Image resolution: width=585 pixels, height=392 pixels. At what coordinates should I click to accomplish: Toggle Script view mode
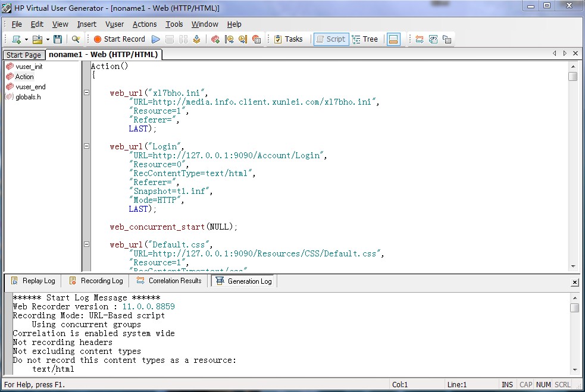tap(331, 39)
